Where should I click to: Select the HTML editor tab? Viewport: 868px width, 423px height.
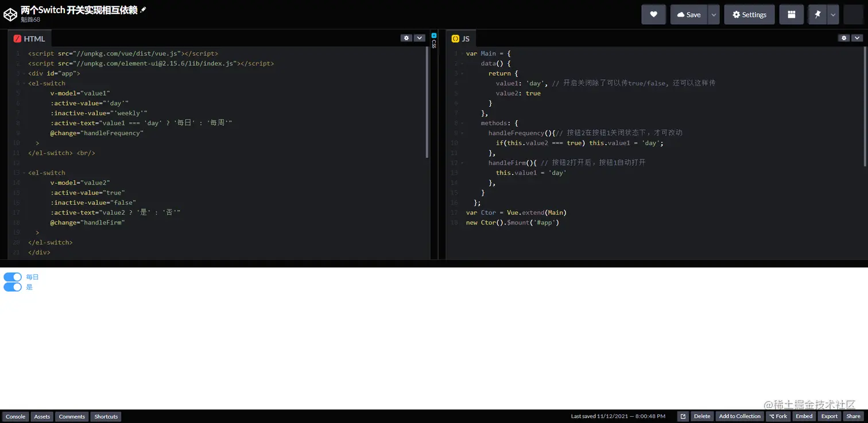click(29, 38)
